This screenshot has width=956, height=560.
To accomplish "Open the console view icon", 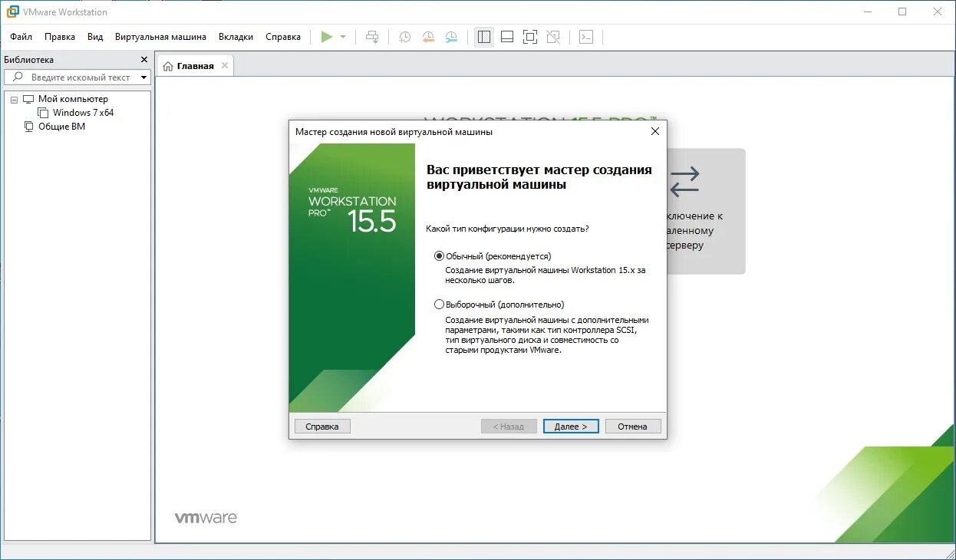I will point(586,37).
